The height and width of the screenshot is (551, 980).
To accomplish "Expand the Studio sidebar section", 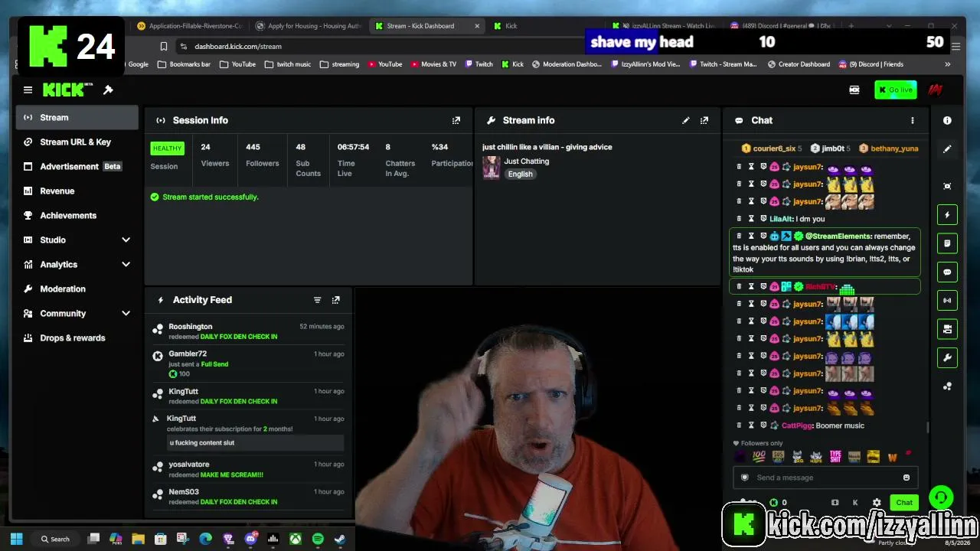I will point(126,240).
